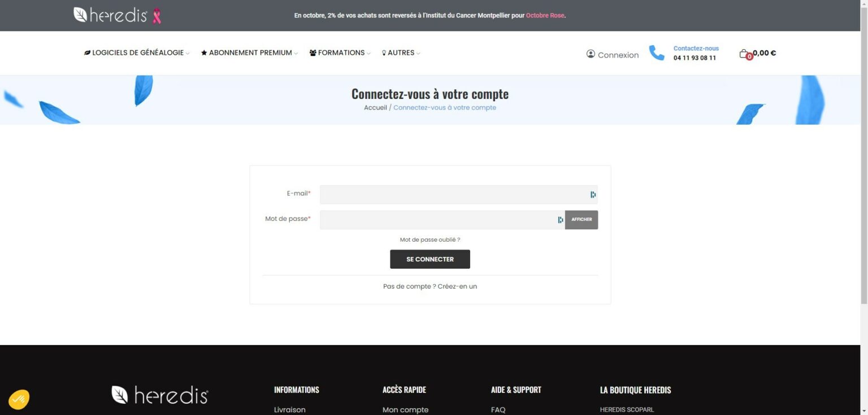This screenshot has width=868, height=415.
Task: Click the Heredis leaf logo in the header
Action: click(80, 15)
